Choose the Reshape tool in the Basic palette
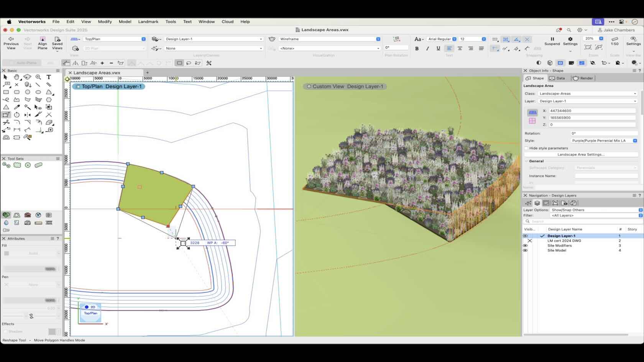The width and height of the screenshot is (644, 362). point(5,115)
